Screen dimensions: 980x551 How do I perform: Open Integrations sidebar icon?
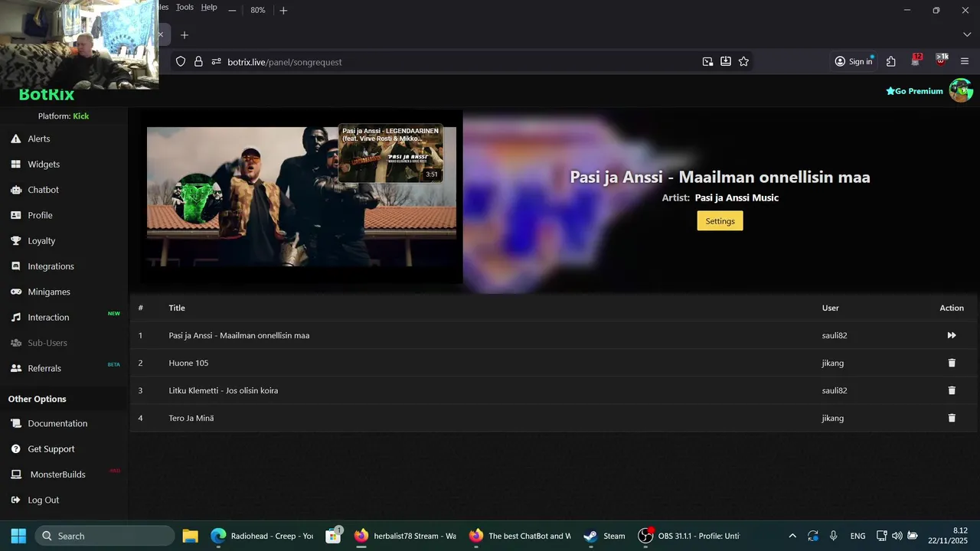[15, 266]
